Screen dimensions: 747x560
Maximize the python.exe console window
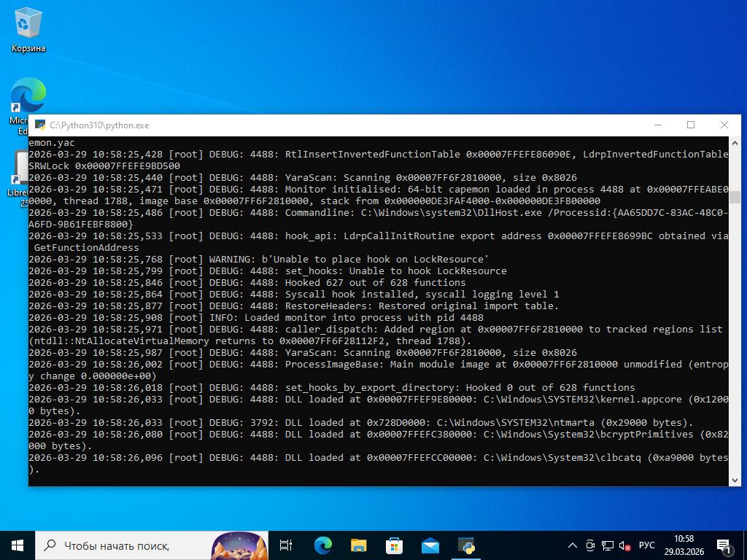pyautogui.click(x=690, y=125)
